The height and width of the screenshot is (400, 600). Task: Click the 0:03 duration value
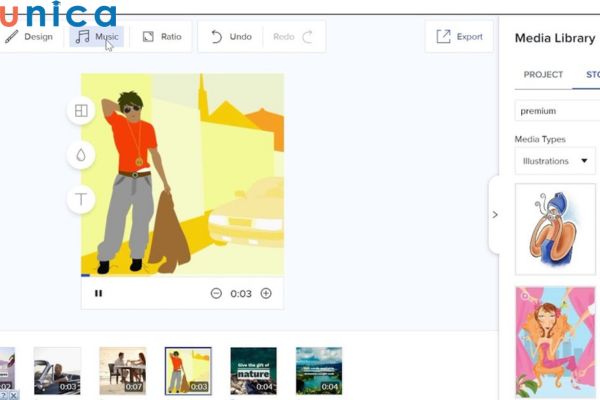tap(241, 294)
